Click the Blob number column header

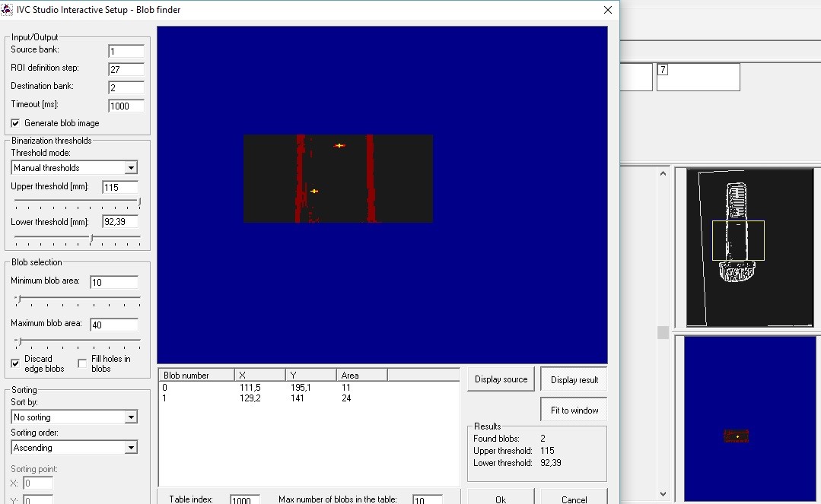196,376
